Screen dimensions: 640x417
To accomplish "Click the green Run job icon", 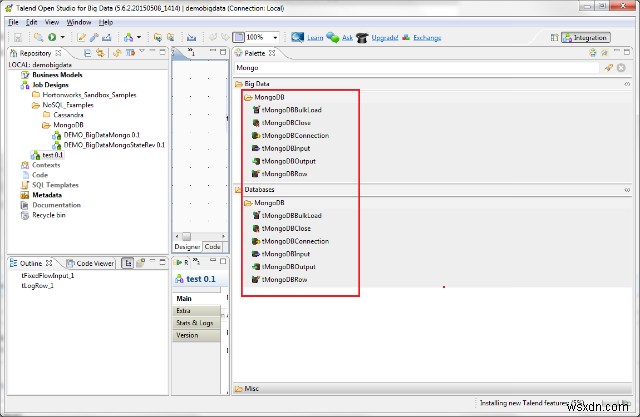I will pos(52,37).
